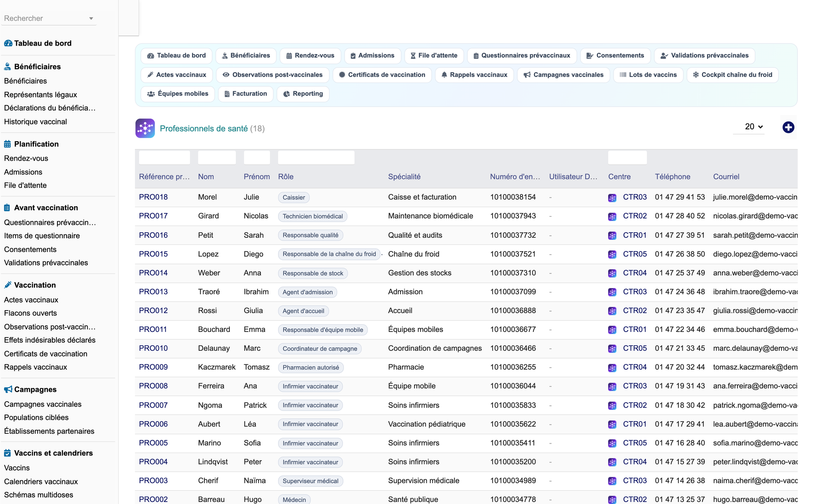The image size is (815, 504).
Task: Open professional record PRO010
Action: [153, 348]
